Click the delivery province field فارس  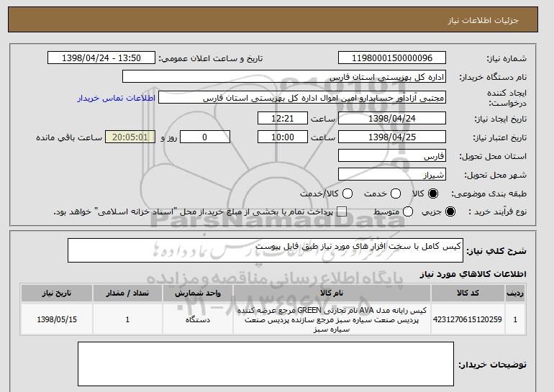391,155
